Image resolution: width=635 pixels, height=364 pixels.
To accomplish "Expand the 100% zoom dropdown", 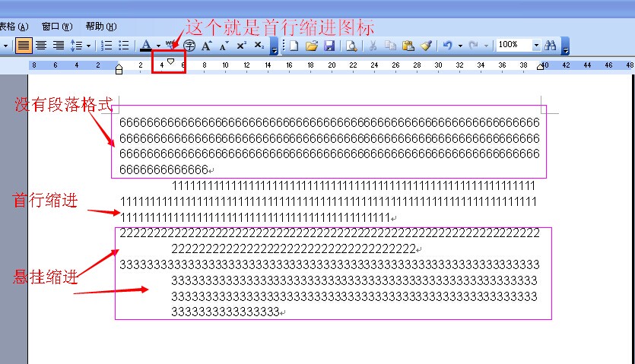I will click(x=536, y=46).
